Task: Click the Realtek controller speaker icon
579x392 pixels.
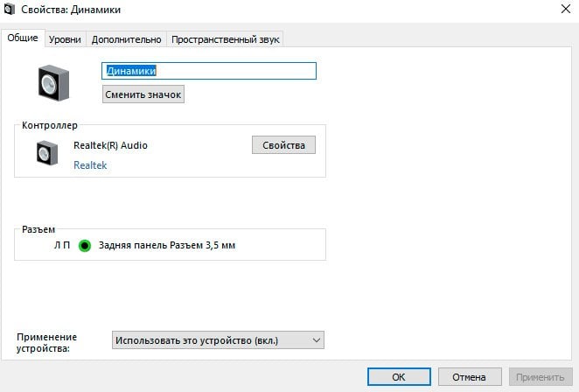Action: tap(47, 153)
